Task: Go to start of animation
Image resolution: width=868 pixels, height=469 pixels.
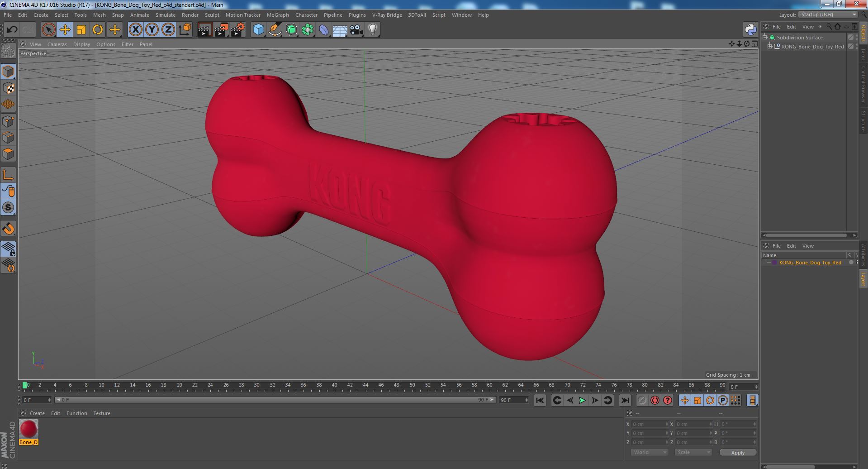Action: coord(540,400)
